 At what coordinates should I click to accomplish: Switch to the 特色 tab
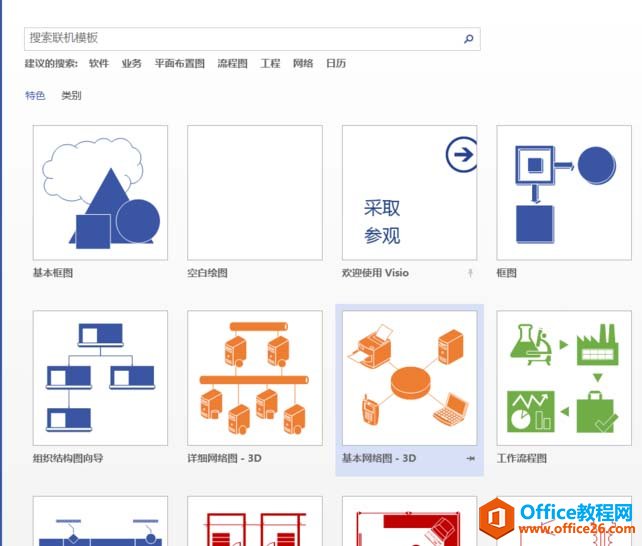coord(35,96)
